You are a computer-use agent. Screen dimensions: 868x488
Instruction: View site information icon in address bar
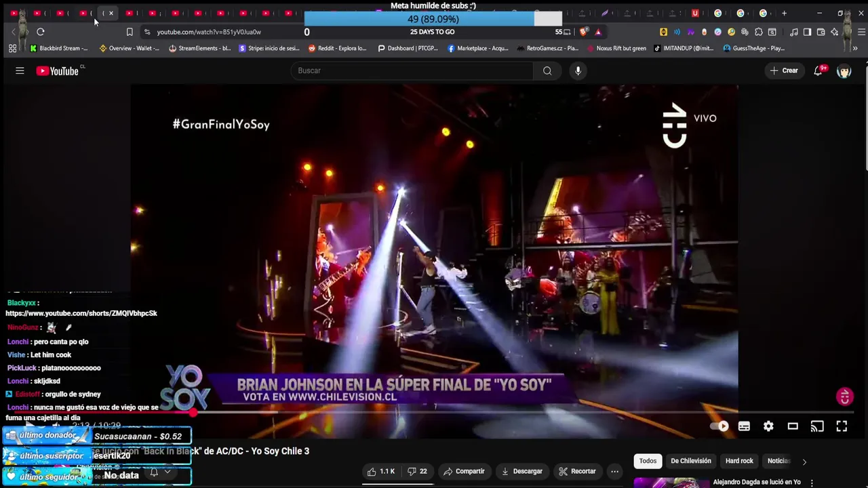147,32
